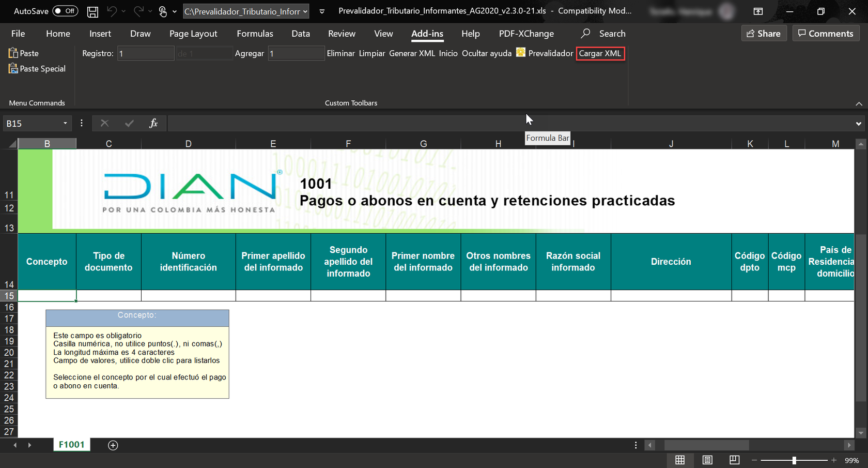The height and width of the screenshot is (468, 868).
Task: Open the Touch/Mouse mode dropdown arrow
Action: point(175,11)
